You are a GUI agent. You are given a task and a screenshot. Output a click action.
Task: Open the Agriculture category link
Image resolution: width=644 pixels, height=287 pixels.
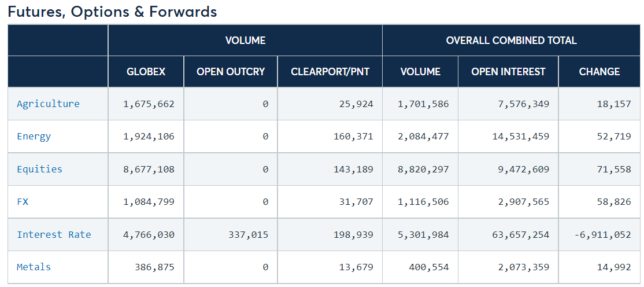(48, 104)
